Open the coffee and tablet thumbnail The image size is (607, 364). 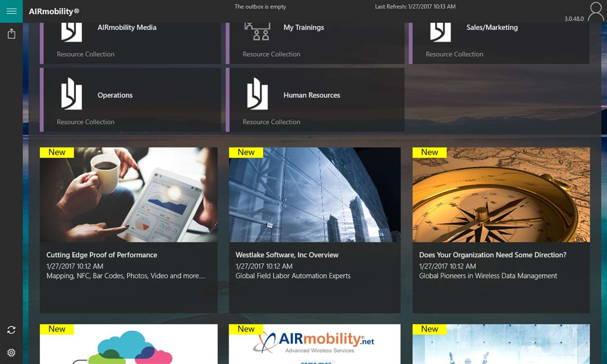(x=129, y=195)
